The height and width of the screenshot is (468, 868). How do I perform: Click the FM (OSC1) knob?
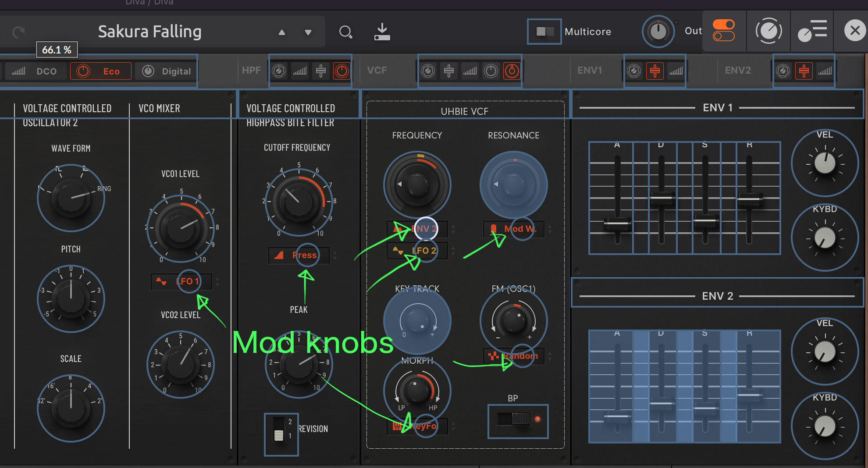pos(514,321)
